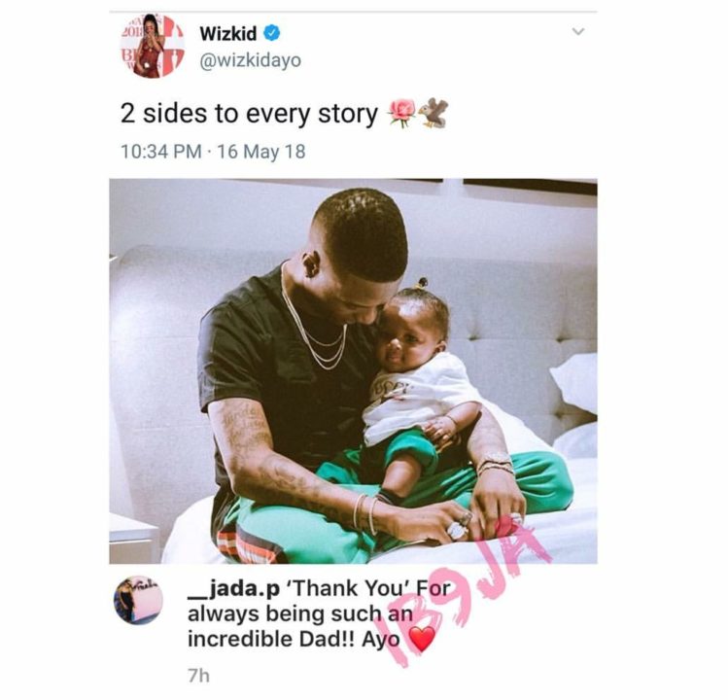The height and width of the screenshot is (700, 728).
Task: Open the Wizkid display name
Action: (228, 33)
